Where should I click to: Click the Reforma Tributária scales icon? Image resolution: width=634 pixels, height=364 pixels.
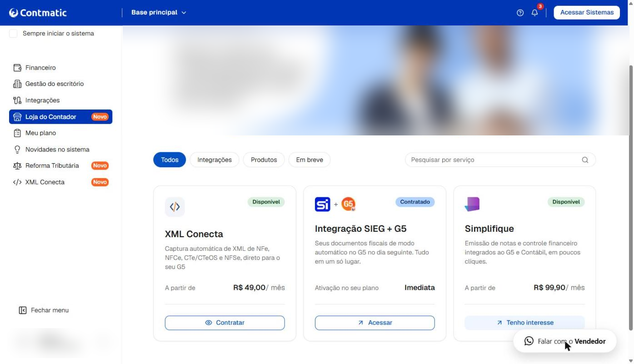pos(18,166)
